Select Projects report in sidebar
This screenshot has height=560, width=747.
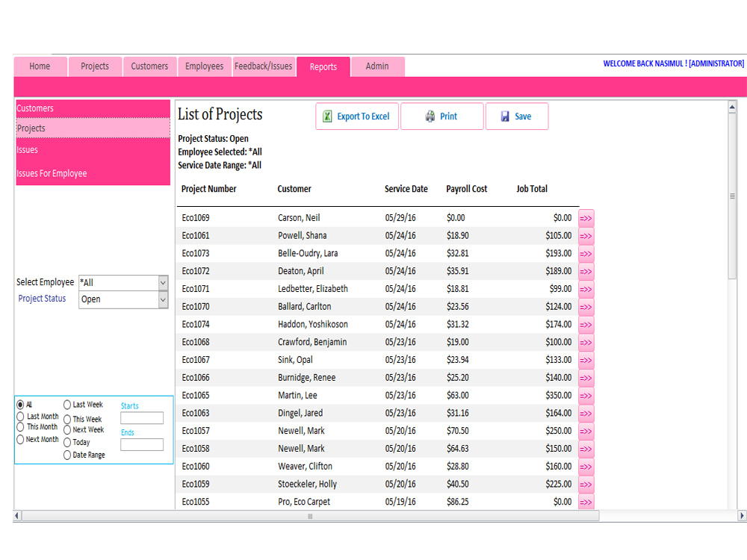(93, 128)
